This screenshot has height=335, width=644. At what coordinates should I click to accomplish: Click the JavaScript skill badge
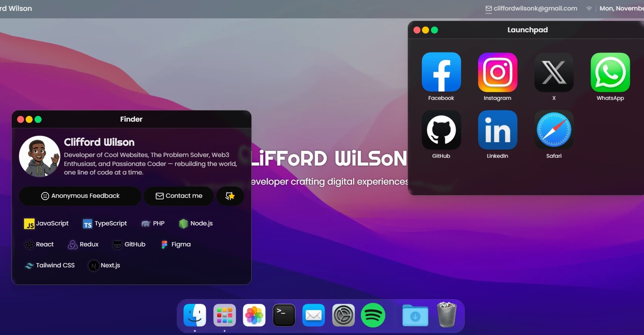pyautogui.click(x=46, y=223)
